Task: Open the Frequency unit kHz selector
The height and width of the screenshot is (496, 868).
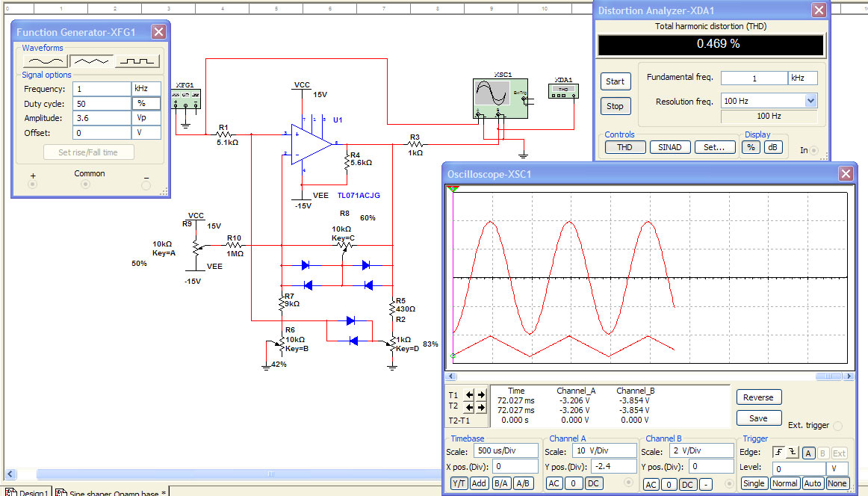Action: (146, 88)
